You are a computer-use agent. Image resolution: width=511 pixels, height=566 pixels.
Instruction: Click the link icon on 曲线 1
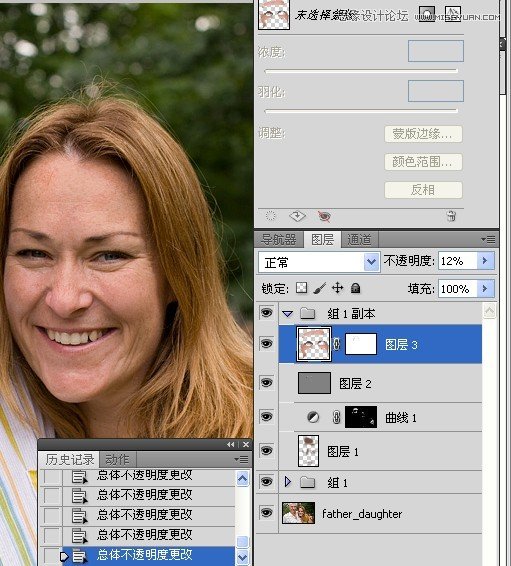[x=336, y=417]
